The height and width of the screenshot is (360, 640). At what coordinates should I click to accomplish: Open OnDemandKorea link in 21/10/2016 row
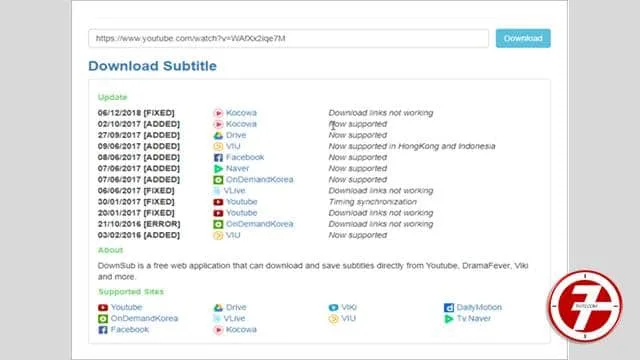pos(260,224)
